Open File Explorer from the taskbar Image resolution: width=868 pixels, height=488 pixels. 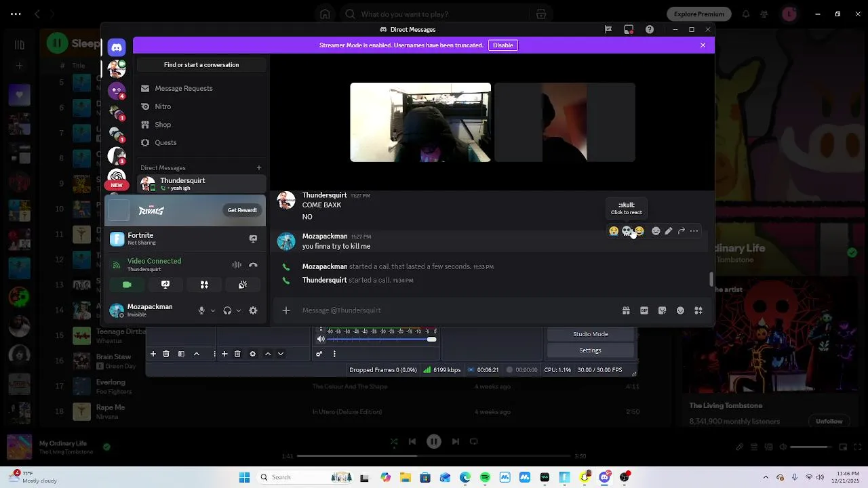tap(405, 477)
